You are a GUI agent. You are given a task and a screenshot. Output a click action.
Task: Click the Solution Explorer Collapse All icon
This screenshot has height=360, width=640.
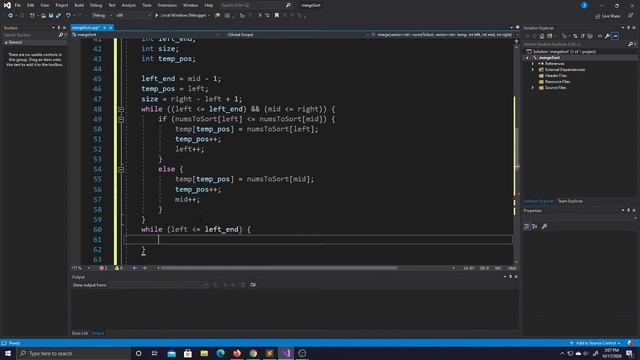coord(582,36)
